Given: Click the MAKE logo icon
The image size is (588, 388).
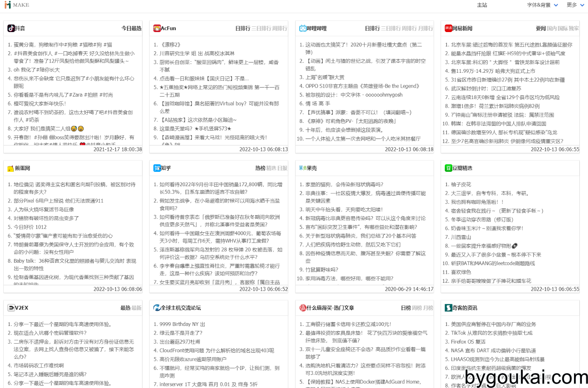Looking at the screenshot, I should click(7, 5).
